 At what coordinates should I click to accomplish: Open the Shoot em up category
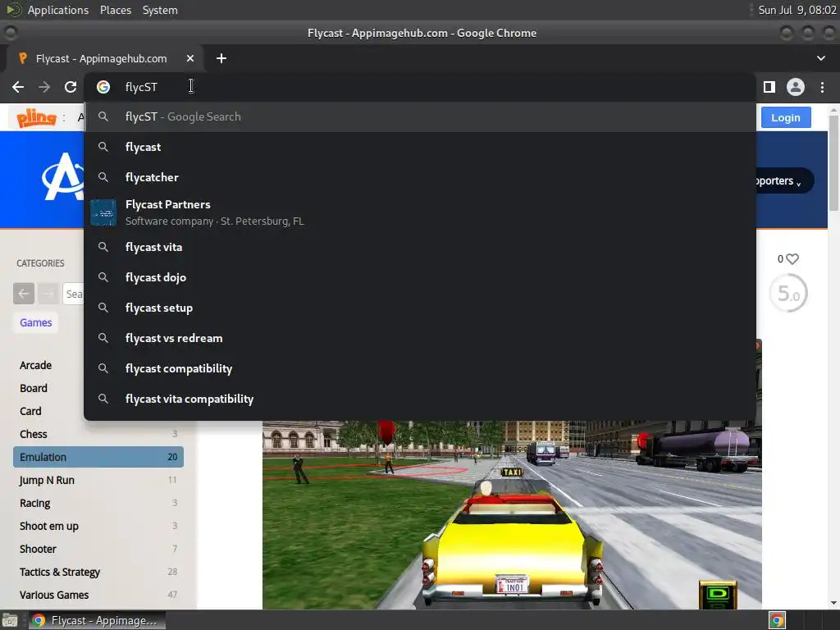(x=48, y=527)
